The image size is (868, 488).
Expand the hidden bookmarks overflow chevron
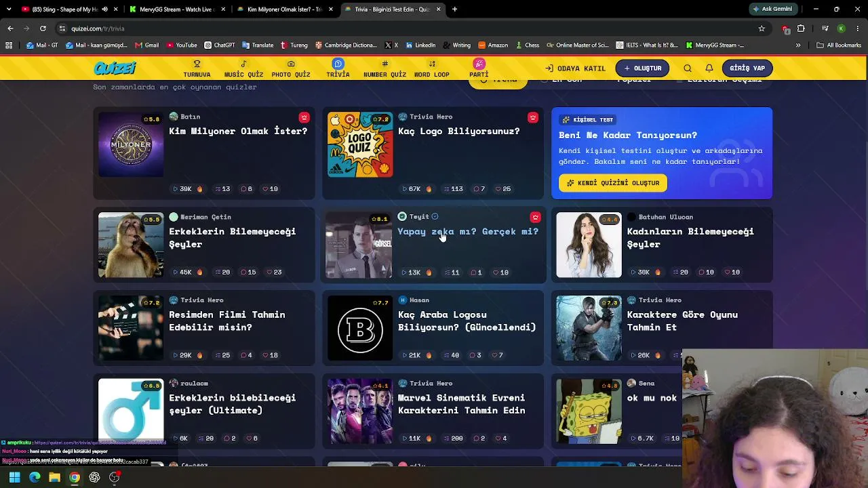[798, 45]
